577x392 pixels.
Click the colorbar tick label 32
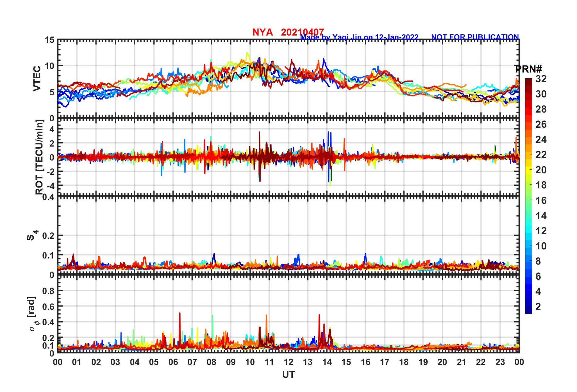point(541,79)
